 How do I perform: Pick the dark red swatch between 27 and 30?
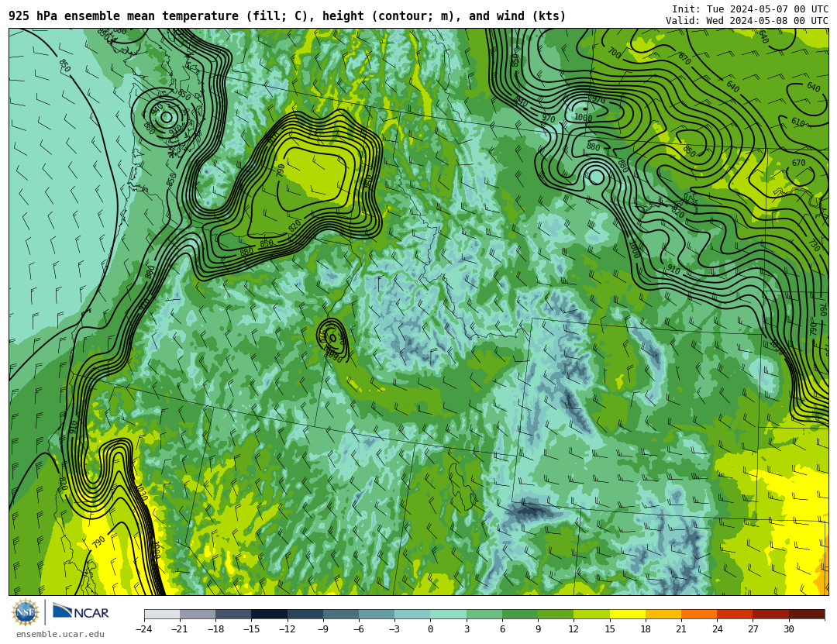tap(770, 614)
